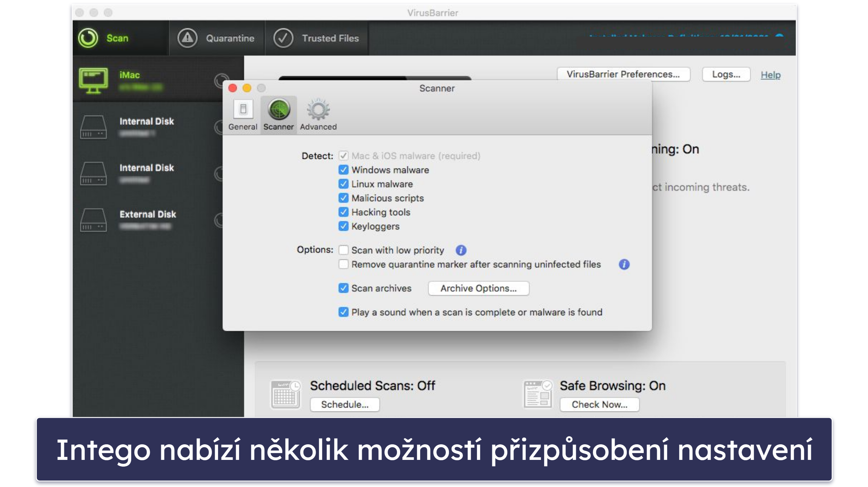Open Logs viewer

click(x=726, y=75)
